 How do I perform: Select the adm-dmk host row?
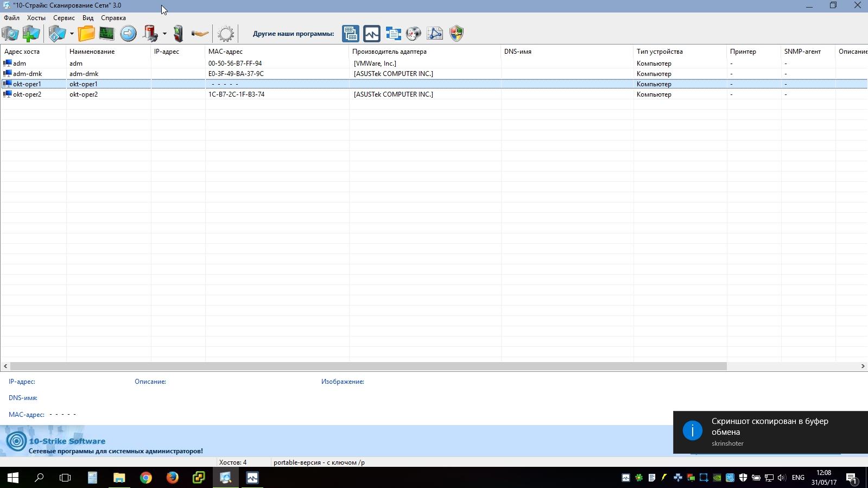point(434,74)
